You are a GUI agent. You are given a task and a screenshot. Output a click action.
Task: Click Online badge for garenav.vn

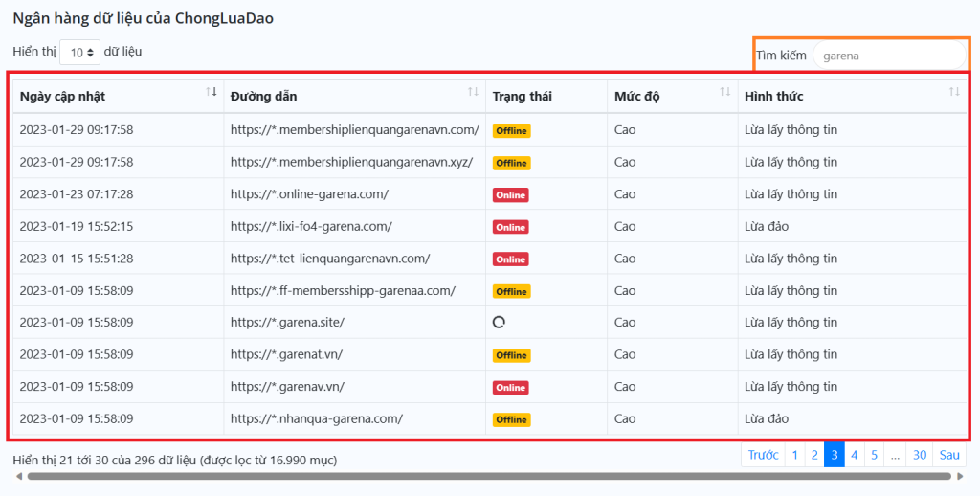click(x=511, y=387)
